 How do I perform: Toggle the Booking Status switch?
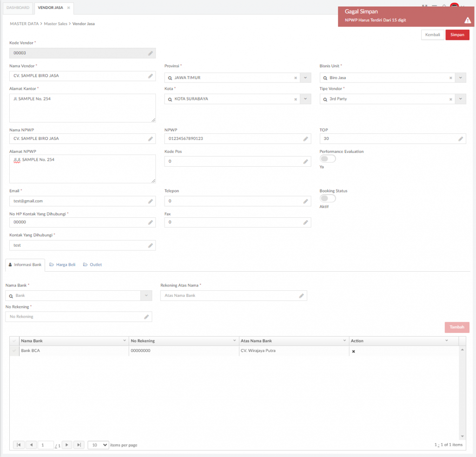(x=328, y=198)
